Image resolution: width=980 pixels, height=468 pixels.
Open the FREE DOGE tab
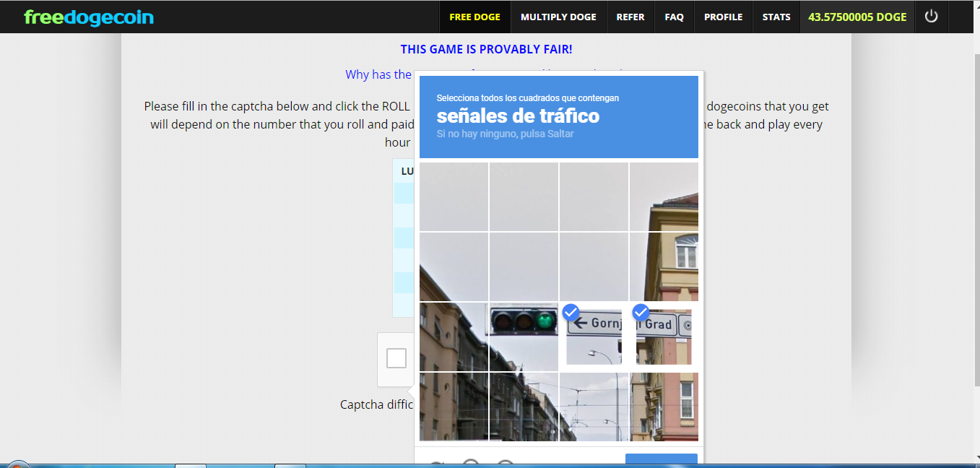click(x=474, y=17)
